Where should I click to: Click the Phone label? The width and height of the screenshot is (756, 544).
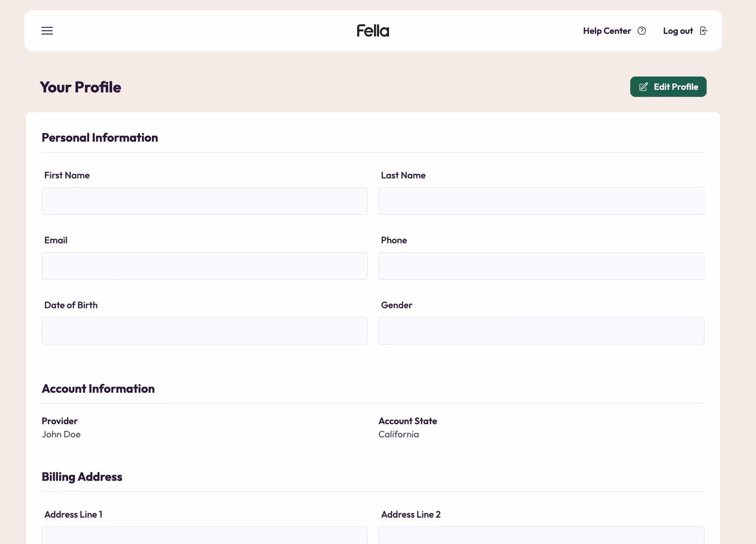click(394, 240)
